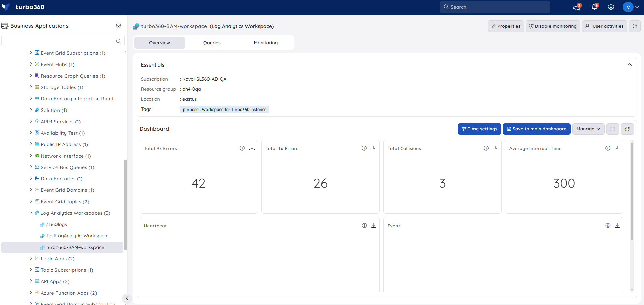Expand Event Grid Topics node
The height and width of the screenshot is (305, 644).
31,201
